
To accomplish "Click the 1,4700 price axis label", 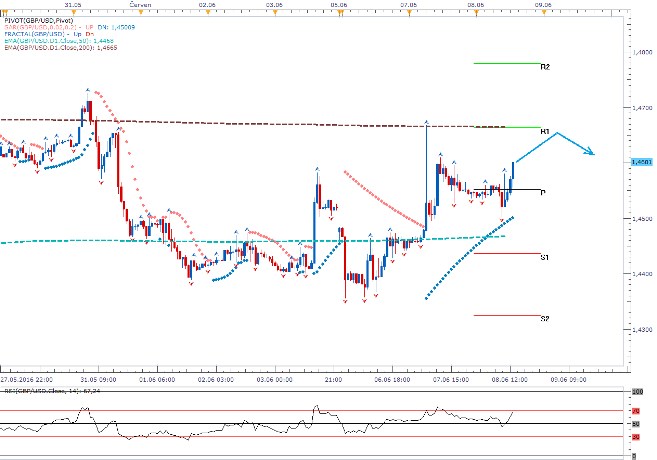I will tap(641, 106).
